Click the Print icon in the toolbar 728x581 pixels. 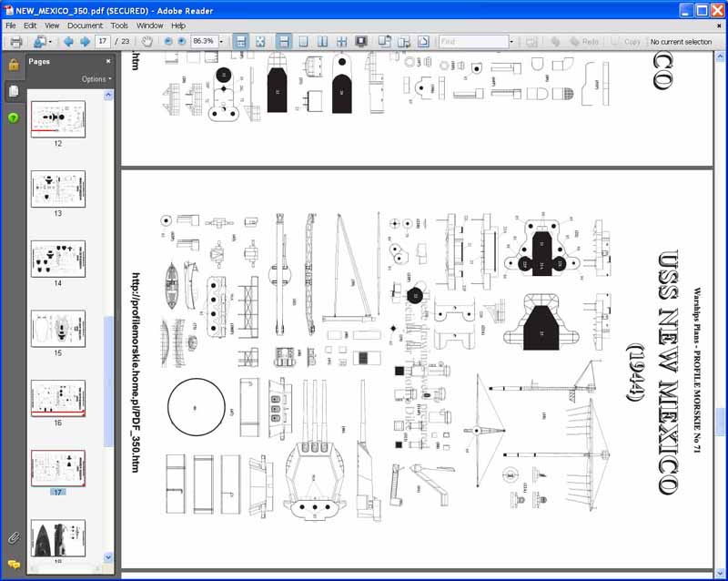coord(16,42)
